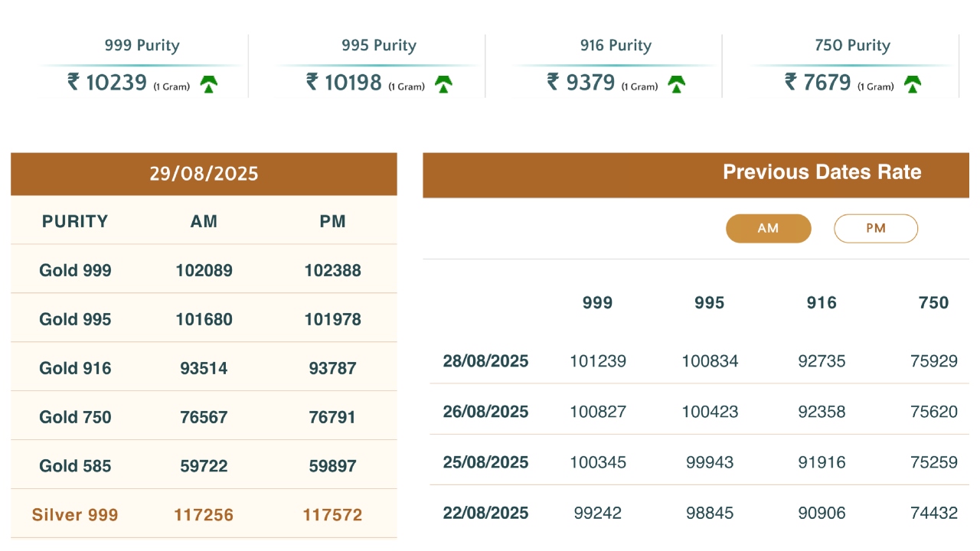
Task: Click the 28/08/2025 date row
Action: (x=485, y=361)
